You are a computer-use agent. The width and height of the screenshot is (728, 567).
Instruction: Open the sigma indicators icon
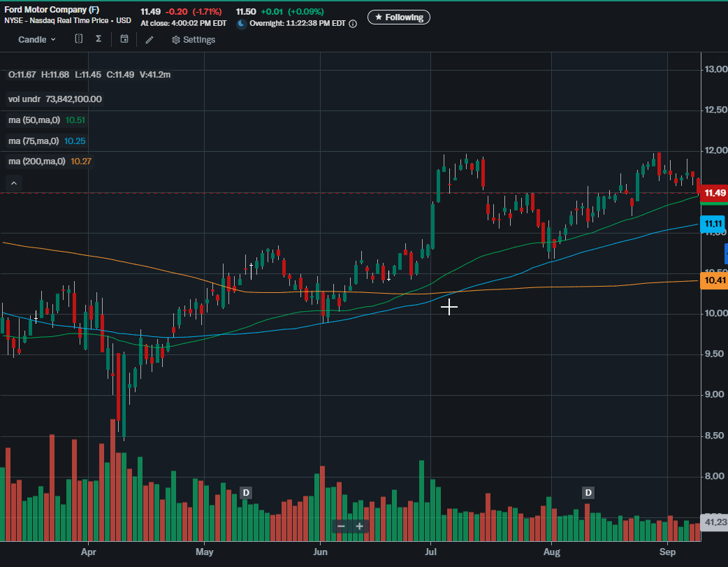tap(99, 39)
